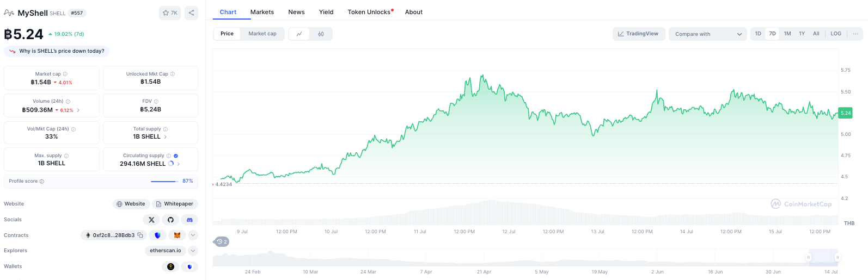Set chart range to 1Y
Image resolution: width=868 pixels, height=280 pixels.
[x=802, y=34]
